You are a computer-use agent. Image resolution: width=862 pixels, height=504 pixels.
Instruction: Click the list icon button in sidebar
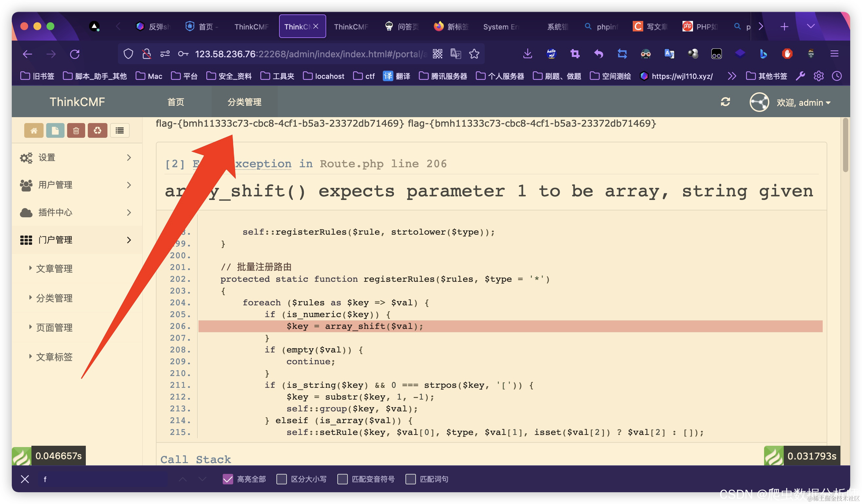click(x=120, y=130)
